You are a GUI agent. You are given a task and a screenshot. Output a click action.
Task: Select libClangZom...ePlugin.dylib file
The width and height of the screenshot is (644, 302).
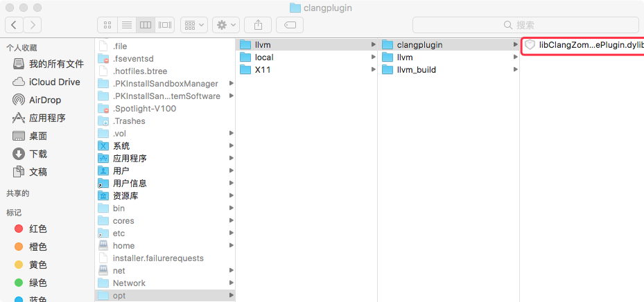[x=583, y=45]
